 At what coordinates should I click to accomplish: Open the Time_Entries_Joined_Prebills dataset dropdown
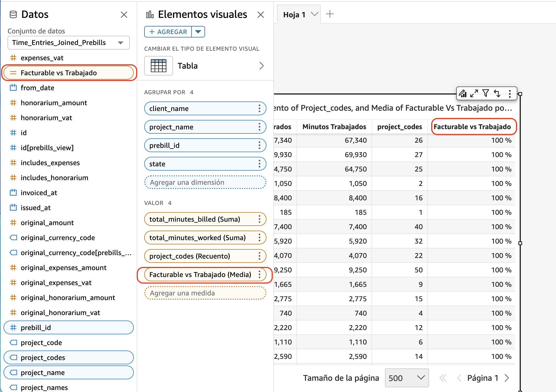(x=68, y=43)
